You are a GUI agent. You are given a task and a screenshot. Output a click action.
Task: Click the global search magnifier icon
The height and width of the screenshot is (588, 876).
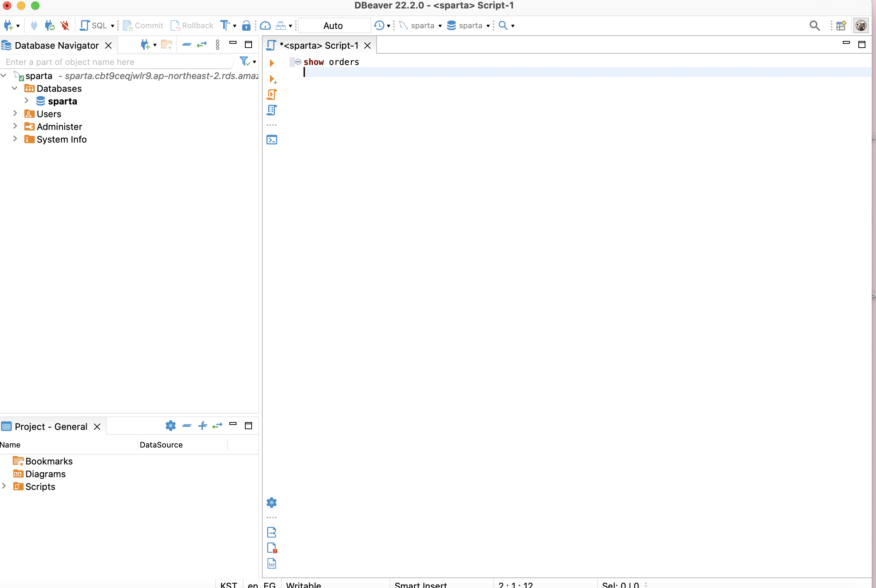click(815, 25)
